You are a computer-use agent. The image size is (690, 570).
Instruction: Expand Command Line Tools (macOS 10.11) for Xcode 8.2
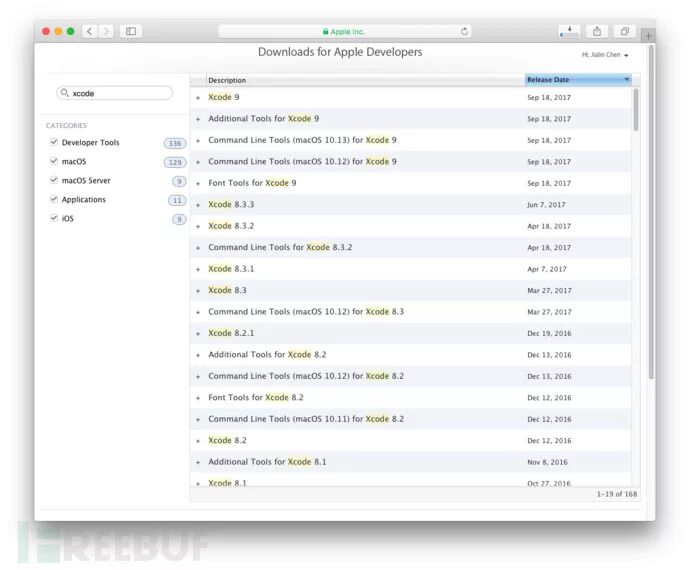click(x=198, y=419)
